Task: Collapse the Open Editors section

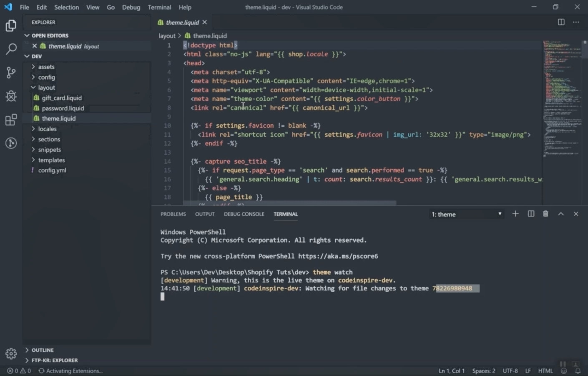Action: [x=27, y=35]
